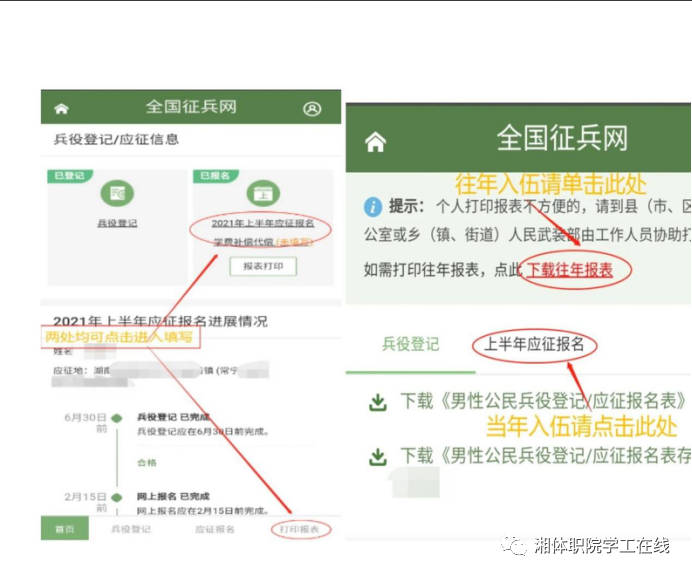Click the green round 应征报名 card icon
Viewport: 692px width, 568px height.
263,192
